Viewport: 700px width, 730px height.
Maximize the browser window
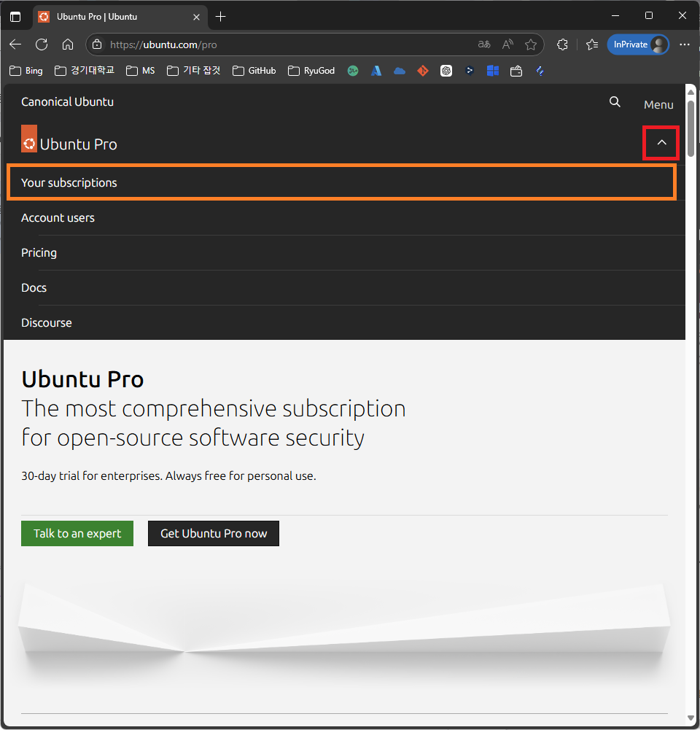(x=649, y=16)
